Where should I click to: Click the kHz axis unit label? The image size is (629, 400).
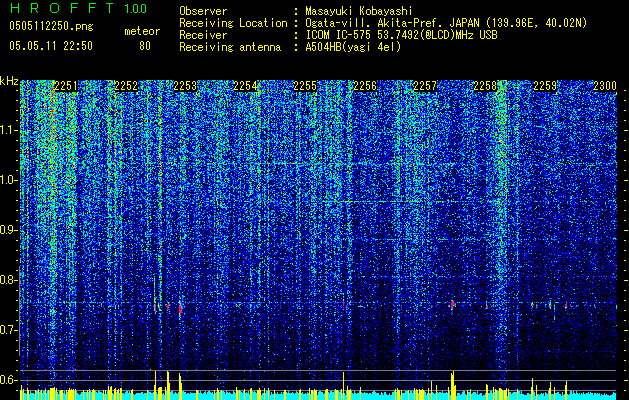coord(9,81)
